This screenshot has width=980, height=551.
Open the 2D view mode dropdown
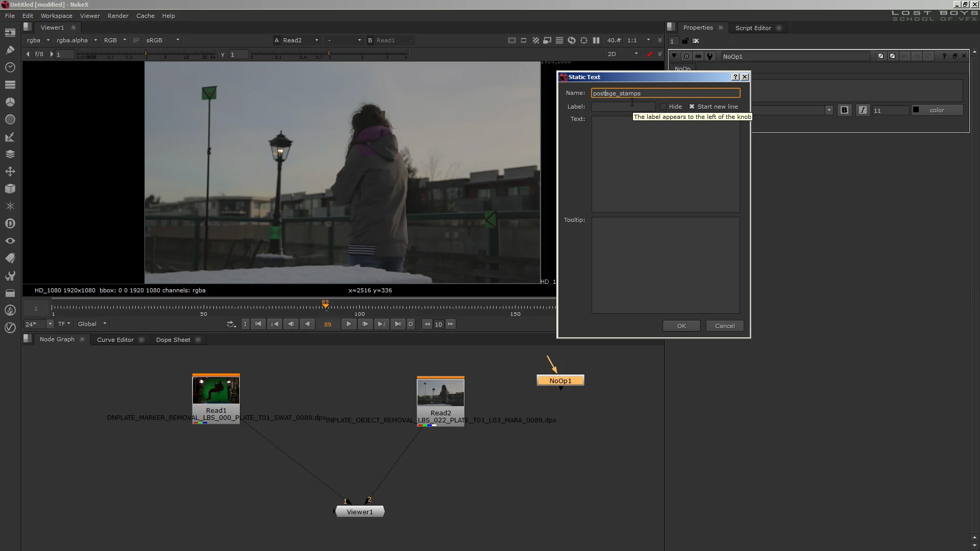(x=623, y=54)
